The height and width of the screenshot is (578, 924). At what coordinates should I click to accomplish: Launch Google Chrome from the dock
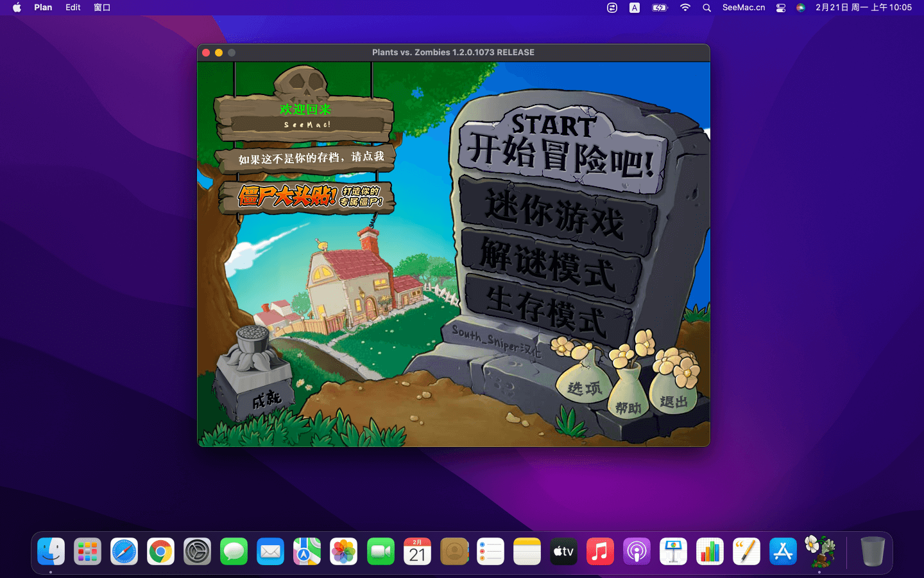click(x=160, y=552)
